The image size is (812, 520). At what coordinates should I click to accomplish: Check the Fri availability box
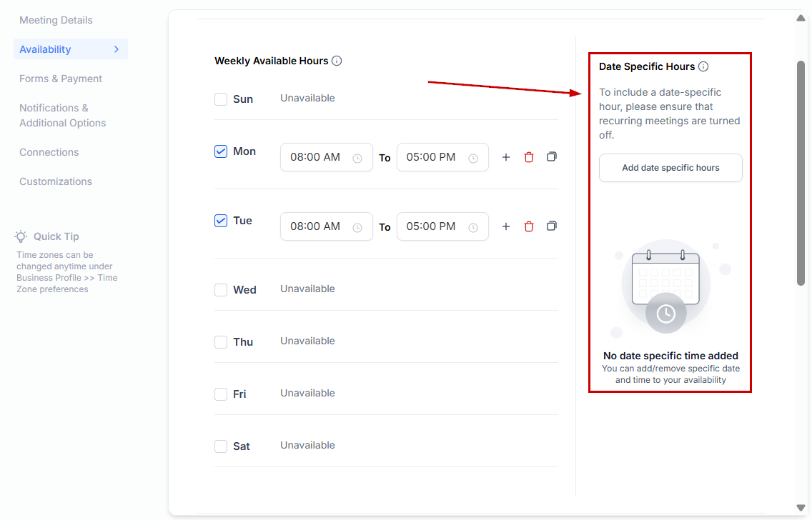click(221, 394)
